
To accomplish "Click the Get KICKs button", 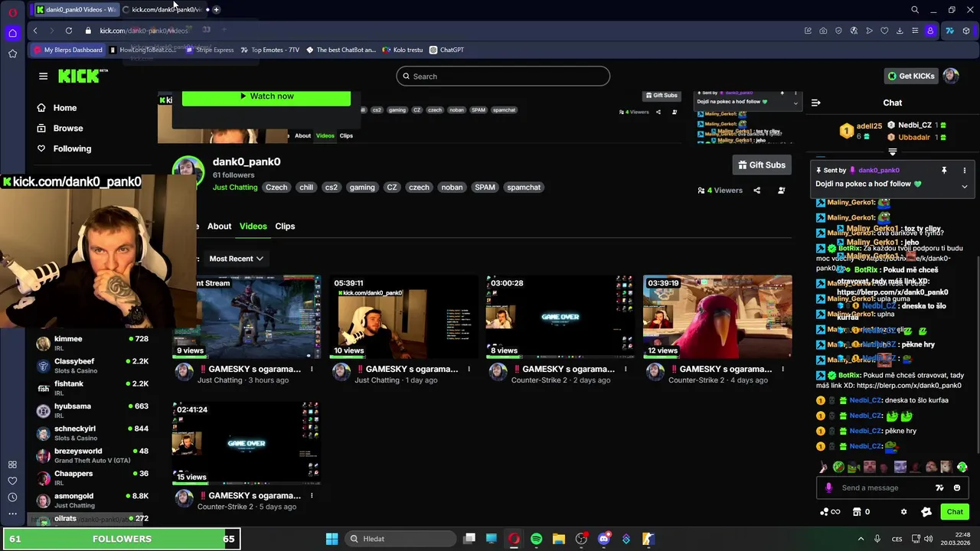I will (x=911, y=76).
